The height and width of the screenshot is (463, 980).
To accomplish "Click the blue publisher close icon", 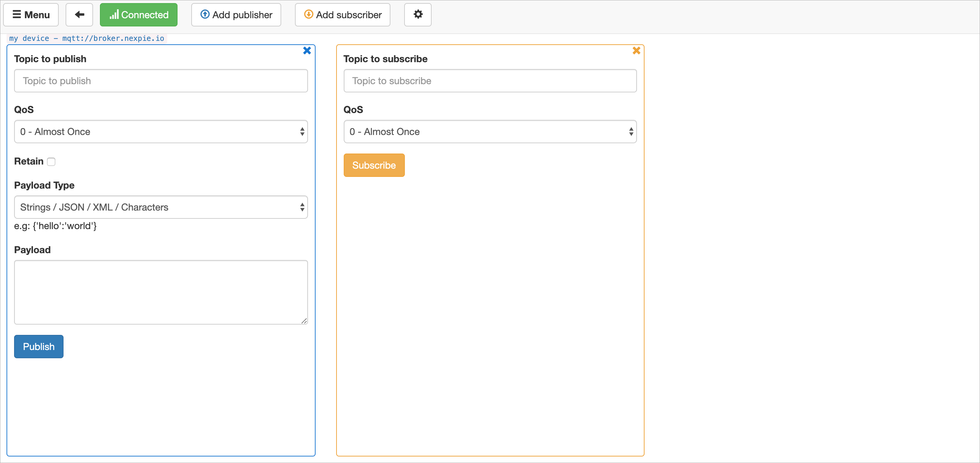I will (307, 51).
